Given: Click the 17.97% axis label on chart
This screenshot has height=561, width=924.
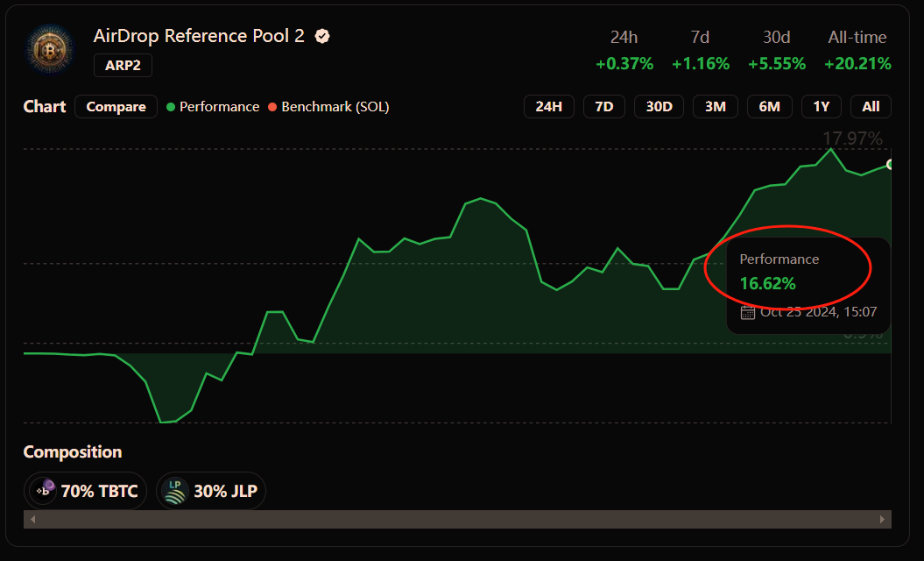Looking at the screenshot, I should pos(852,138).
